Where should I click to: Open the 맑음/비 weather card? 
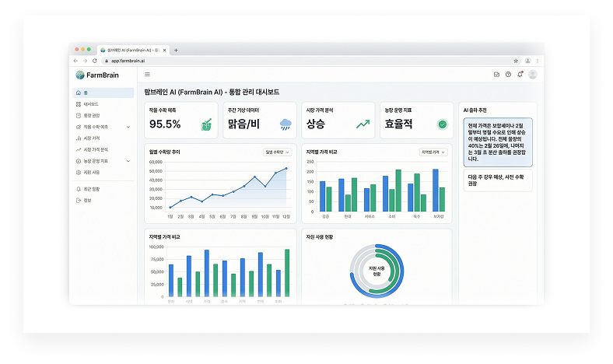tap(260, 121)
